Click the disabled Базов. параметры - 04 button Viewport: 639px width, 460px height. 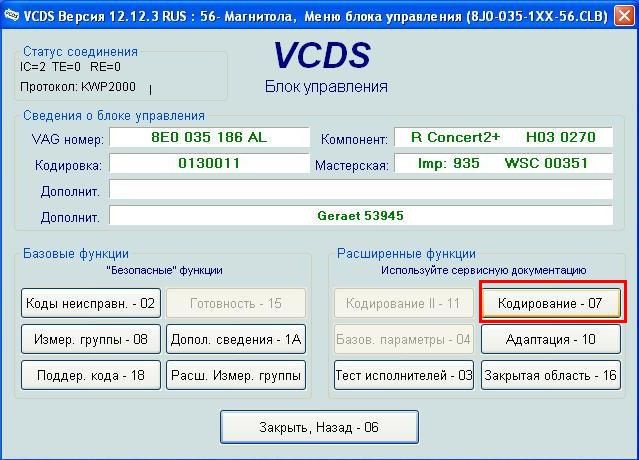404,339
